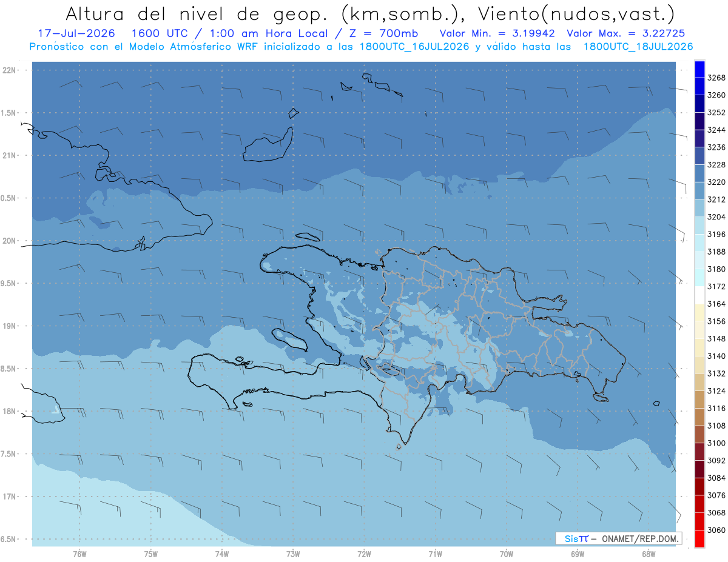Viewport: 728px width, 562px height.
Task: Click the '72W' longitude label
Action: point(365,554)
